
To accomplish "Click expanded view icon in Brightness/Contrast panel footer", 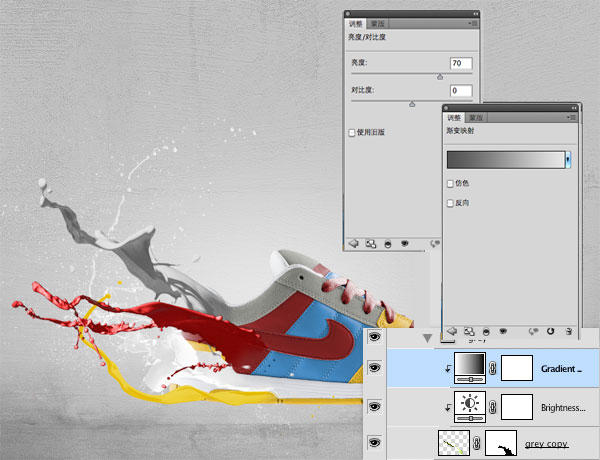I will (x=370, y=244).
